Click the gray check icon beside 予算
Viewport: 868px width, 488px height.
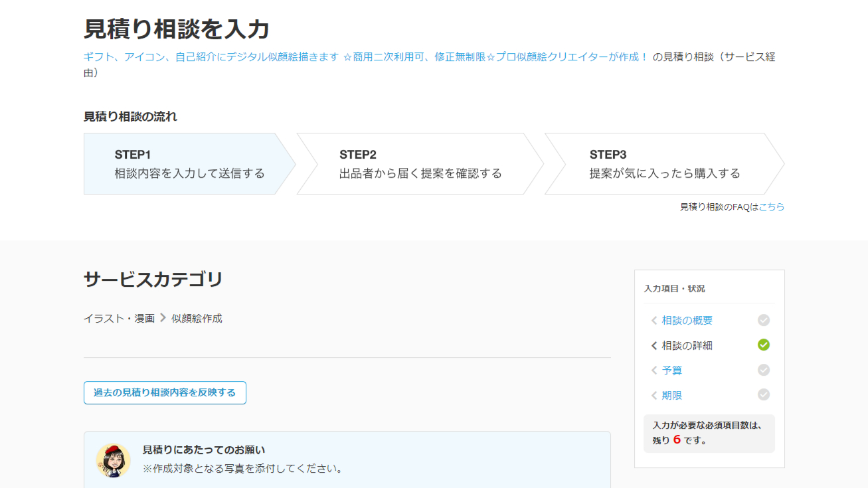[x=764, y=370]
